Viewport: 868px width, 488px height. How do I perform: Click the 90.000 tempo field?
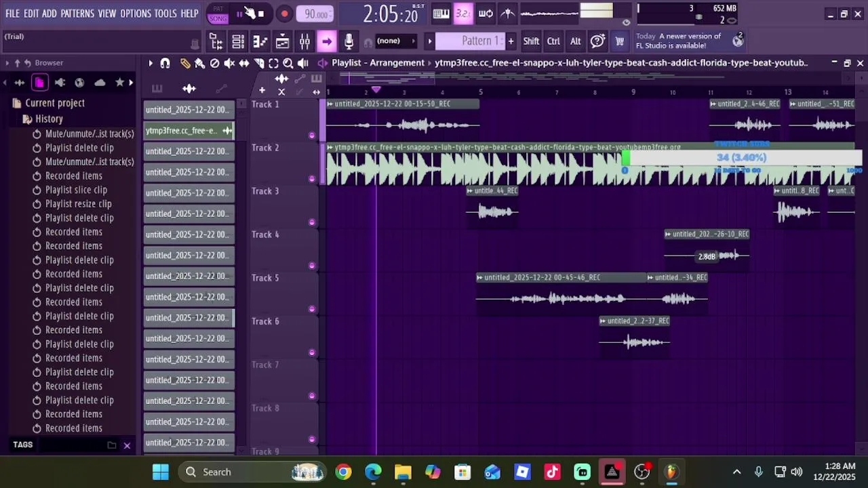pyautogui.click(x=315, y=14)
